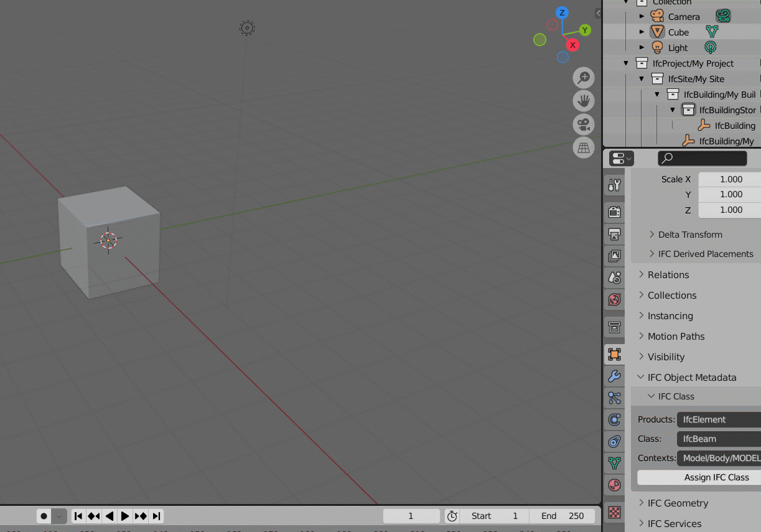Select the World properties globe icon
The height and width of the screenshot is (532, 761).
point(614,299)
